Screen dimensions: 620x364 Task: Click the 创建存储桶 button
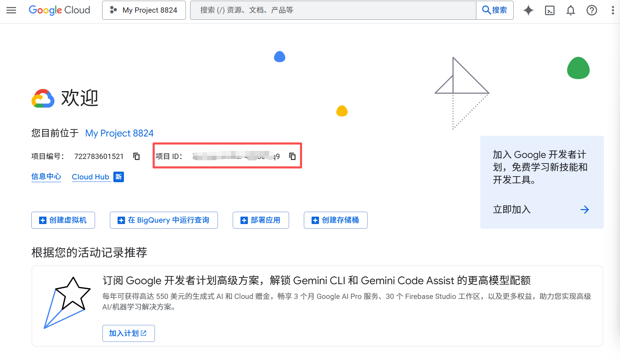pyautogui.click(x=336, y=220)
